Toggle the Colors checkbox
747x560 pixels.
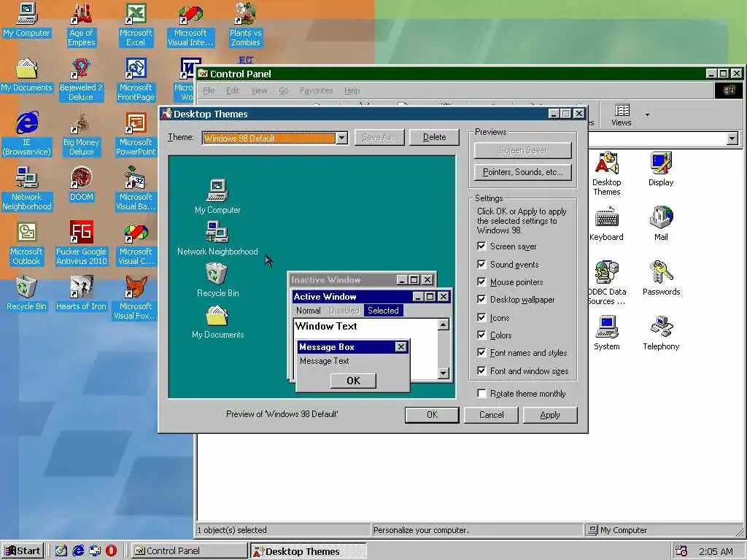[481, 335]
